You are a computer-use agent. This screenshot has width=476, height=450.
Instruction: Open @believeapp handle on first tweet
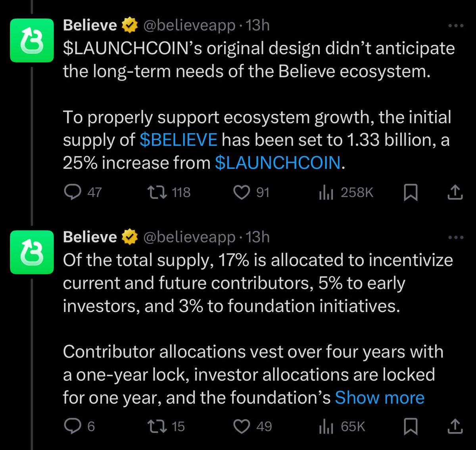tap(189, 25)
